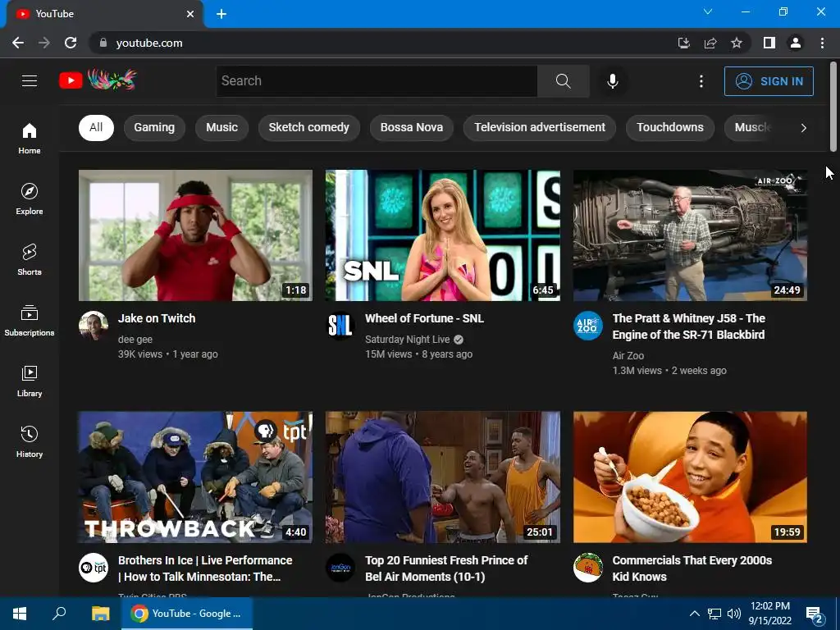This screenshot has width=840, height=630.
Task: Click the SNL Wheel of Fortune thumbnail
Action: click(x=442, y=235)
